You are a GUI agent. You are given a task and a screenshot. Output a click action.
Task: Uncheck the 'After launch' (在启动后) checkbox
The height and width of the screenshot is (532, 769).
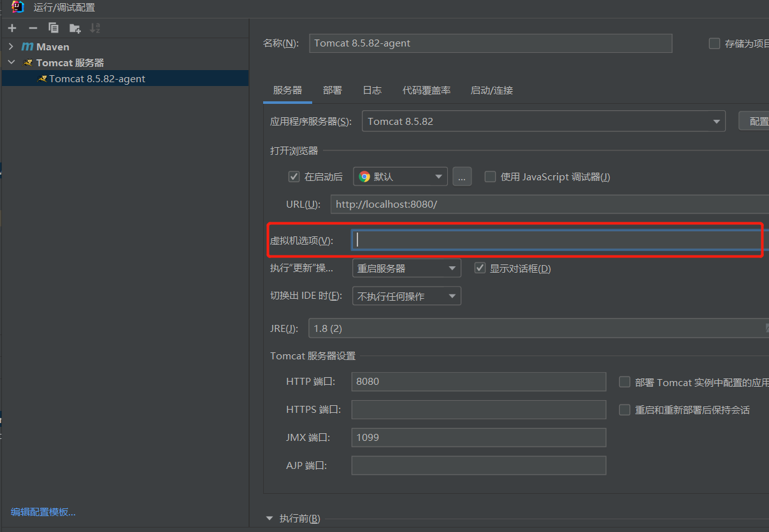[x=294, y=177]
